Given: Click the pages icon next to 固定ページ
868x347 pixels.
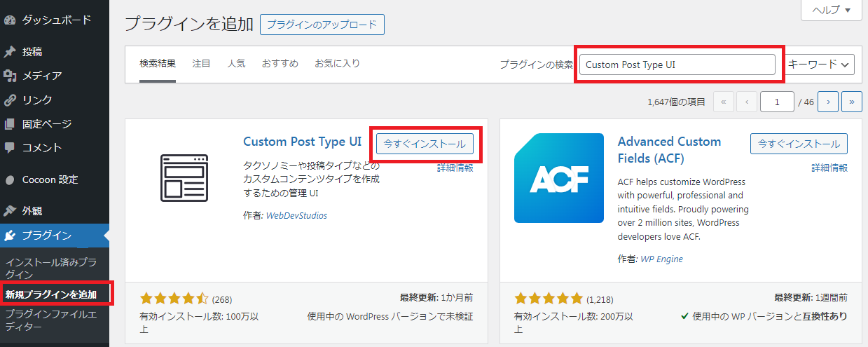Looking at the screenshot, I should pos(9,124).
